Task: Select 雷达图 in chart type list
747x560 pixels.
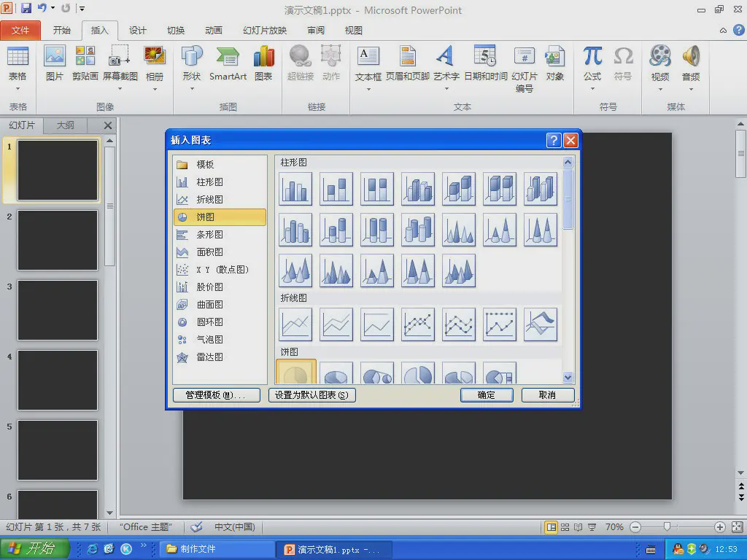Action: coord(209,357)
